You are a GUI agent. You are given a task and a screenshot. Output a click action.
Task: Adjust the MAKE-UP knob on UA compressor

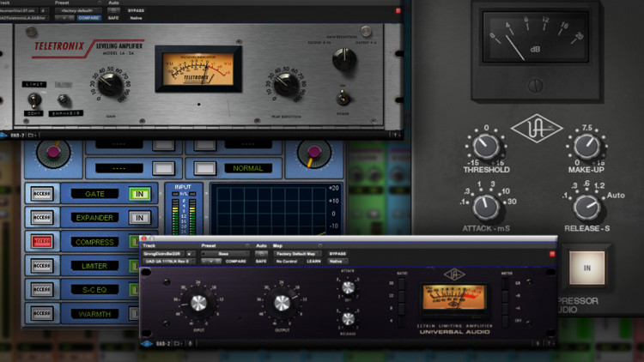[x=586, y=146]
